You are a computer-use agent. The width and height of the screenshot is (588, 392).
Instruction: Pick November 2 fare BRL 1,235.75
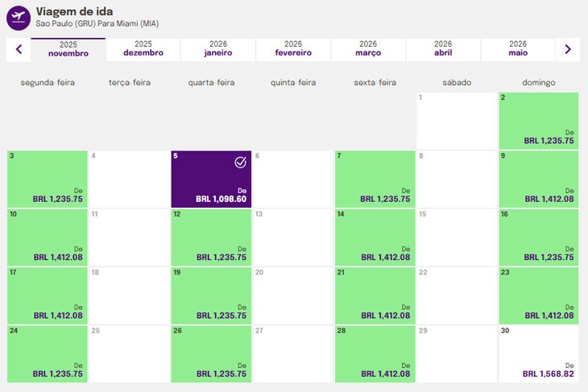[538, 121]
